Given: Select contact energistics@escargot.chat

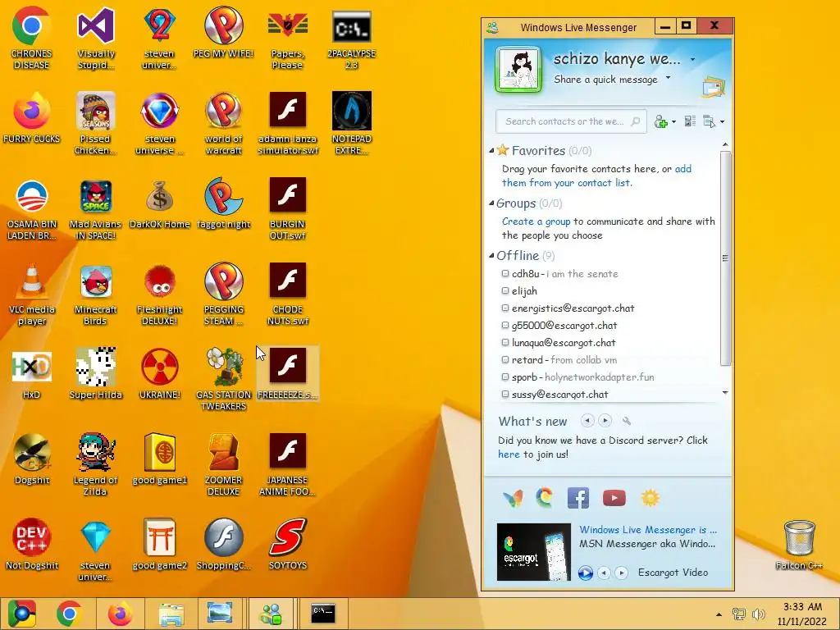Looking at the screenshot, I should click(568, 308).
